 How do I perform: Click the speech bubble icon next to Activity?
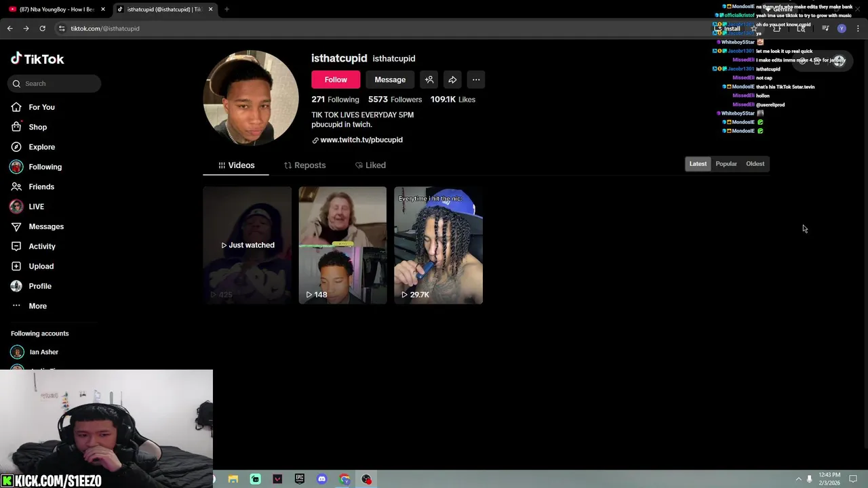point(16,246)
